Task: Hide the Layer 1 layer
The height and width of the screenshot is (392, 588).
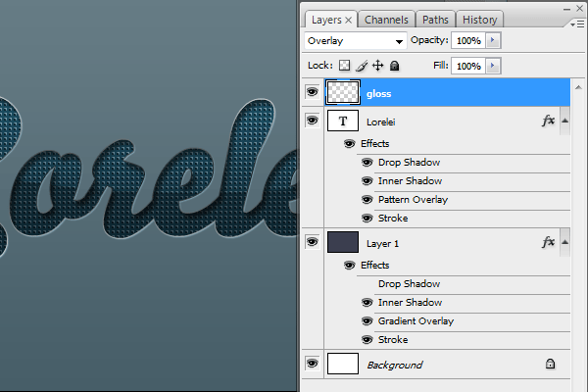Action: (x=312, y=242)
